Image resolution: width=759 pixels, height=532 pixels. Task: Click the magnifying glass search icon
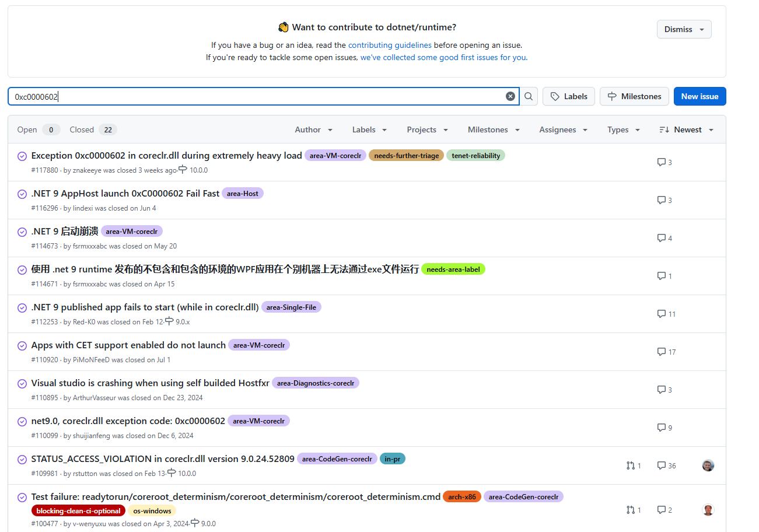pyautogui.click(x=529, y=96)
